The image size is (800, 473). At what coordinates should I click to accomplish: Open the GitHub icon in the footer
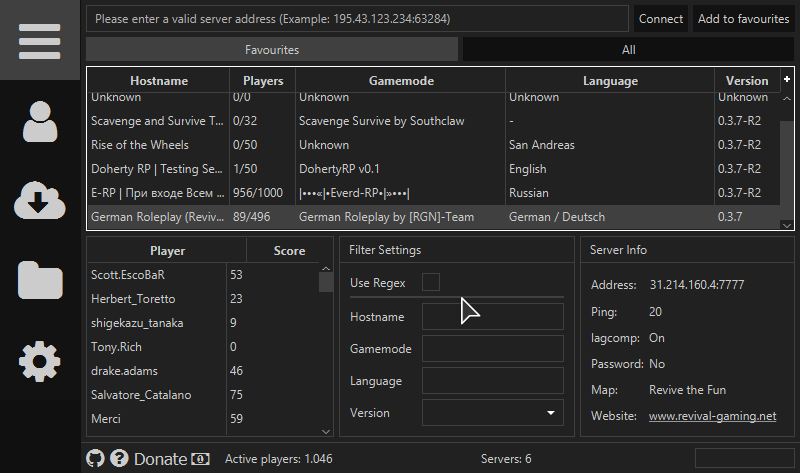click(96, 458)
